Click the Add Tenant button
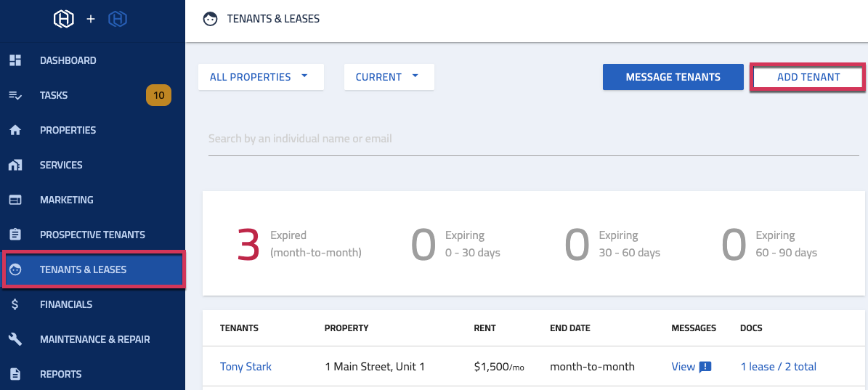This screenshot has width=868, height=390. pyautogui.click(x=808, y=77)
